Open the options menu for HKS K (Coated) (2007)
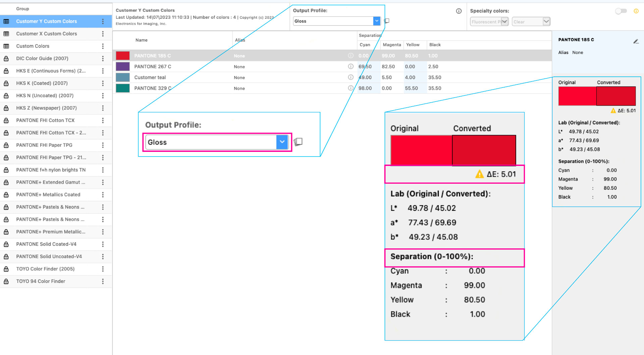Screen dimensions: 644x355 point(103,83)
